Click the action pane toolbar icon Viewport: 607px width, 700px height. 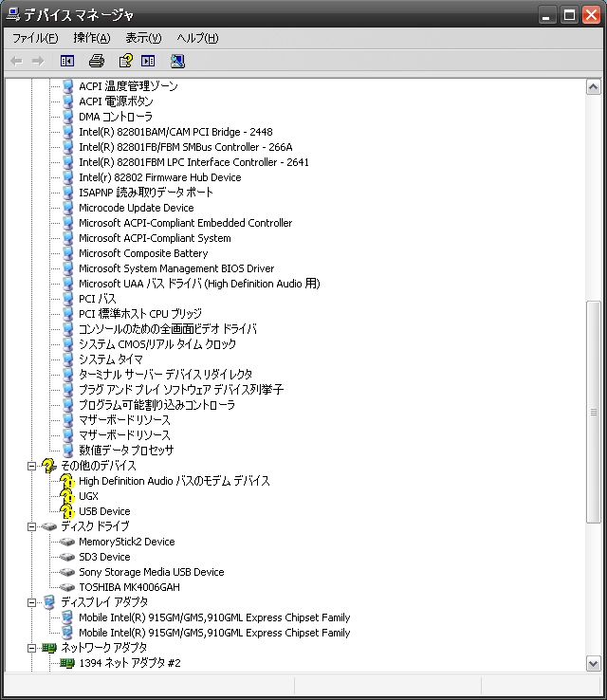[148, 61]
